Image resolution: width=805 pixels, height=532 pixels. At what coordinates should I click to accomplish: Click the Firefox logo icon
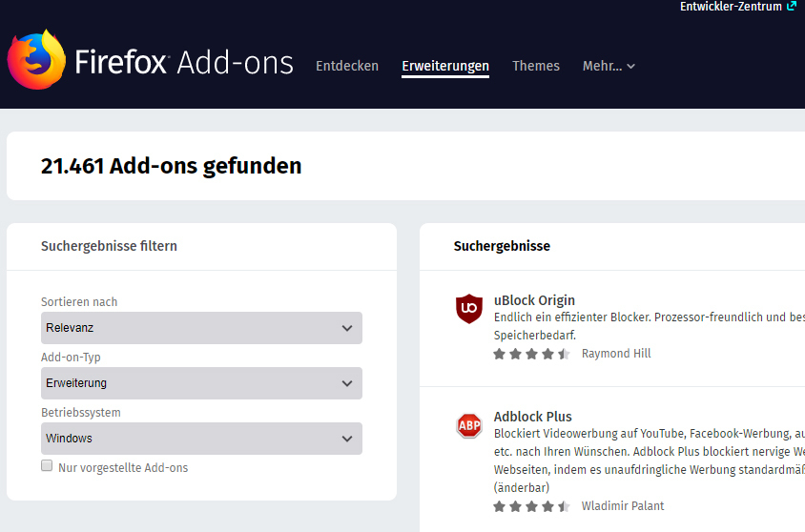tap(36, 60)
